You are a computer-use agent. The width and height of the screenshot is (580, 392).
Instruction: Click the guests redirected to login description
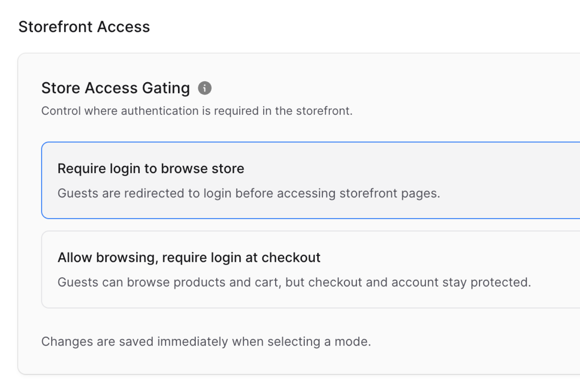pos(249,193)
